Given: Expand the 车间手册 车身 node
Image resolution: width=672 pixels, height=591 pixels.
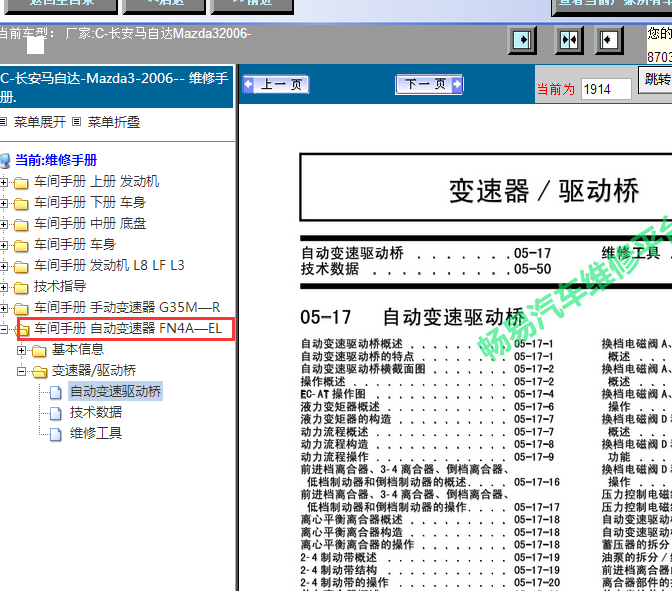Looking at the screenshot, I should [3, 245].
